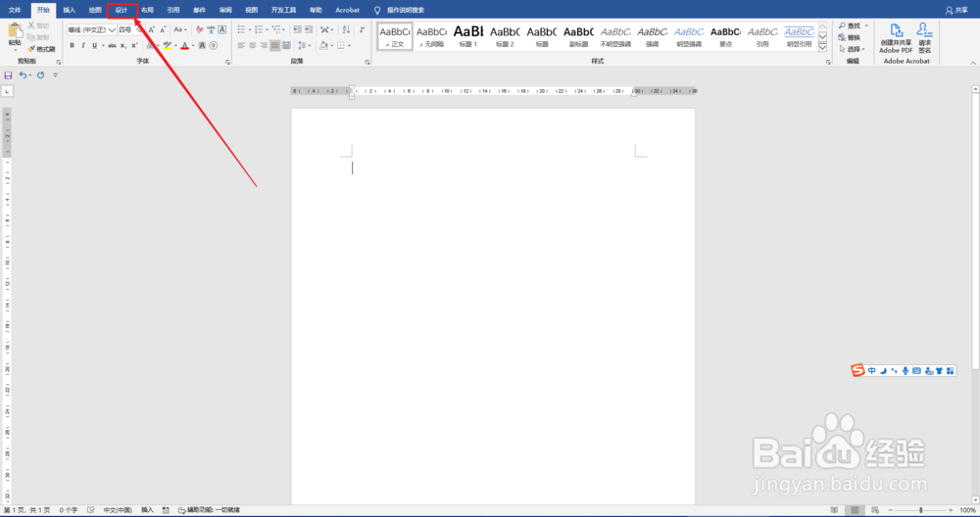Click the Subscript icon
This screenshot has width=980, height=517.
click(x=123, y=46)
